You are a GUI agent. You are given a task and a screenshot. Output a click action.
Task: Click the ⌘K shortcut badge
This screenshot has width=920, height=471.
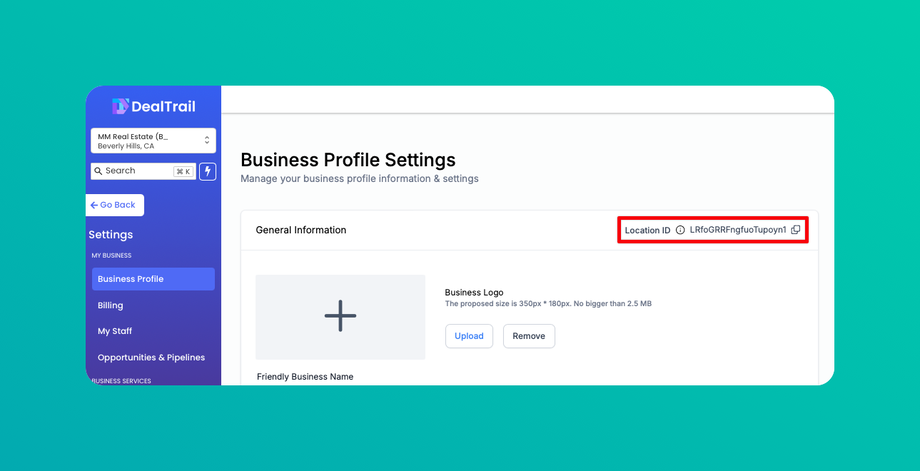click(183, 171)
